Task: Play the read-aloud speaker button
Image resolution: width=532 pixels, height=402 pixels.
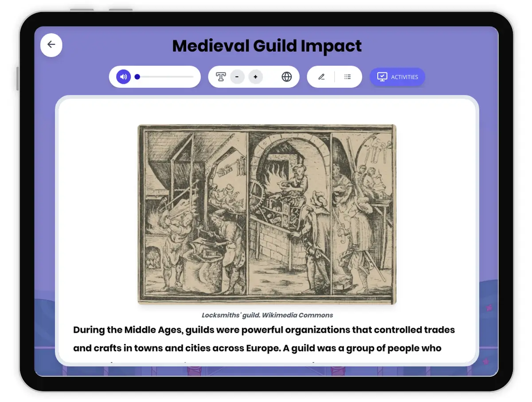Action: click(x=124, y=77)
